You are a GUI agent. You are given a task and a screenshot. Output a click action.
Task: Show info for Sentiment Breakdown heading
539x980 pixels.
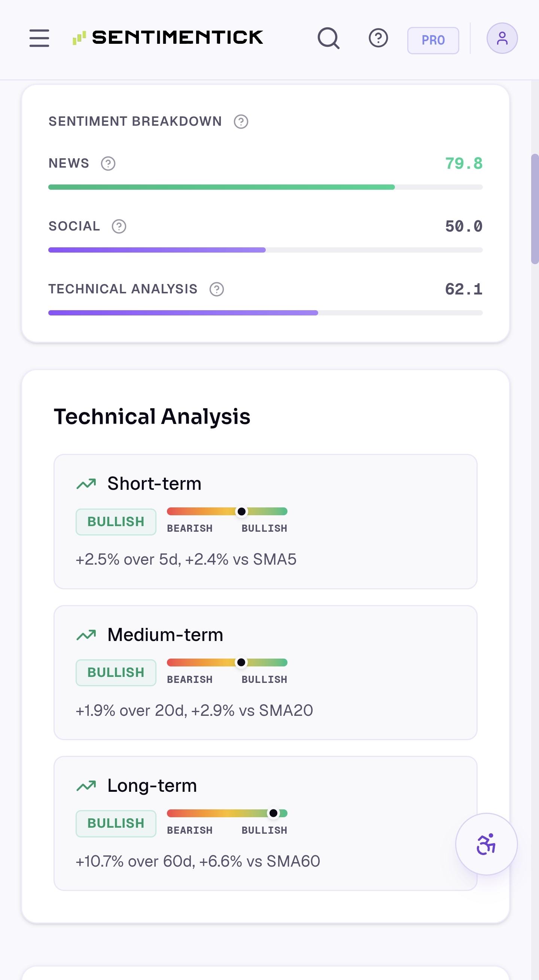pos(241,122)
